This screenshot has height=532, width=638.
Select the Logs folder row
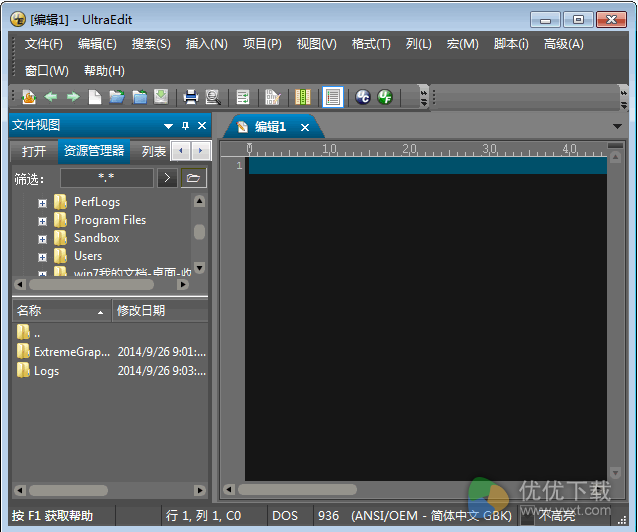(x=111, y=370)
